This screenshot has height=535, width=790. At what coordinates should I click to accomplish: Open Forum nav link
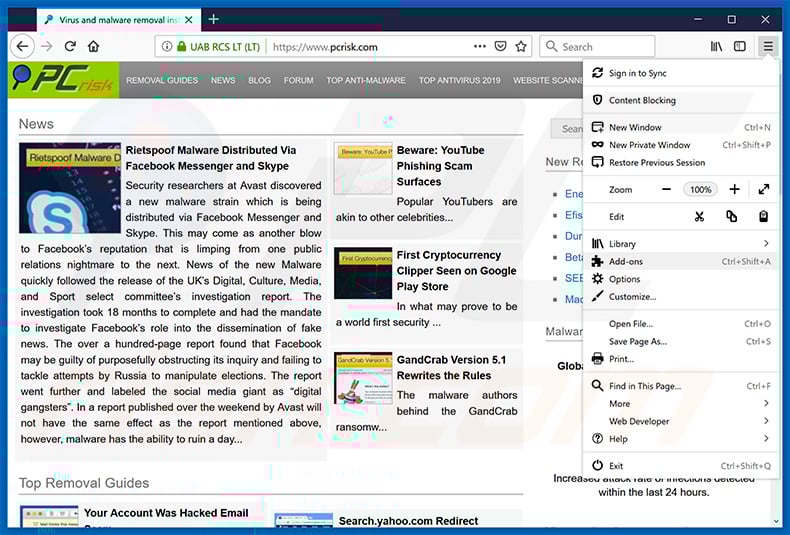click(x=298, y=80)
